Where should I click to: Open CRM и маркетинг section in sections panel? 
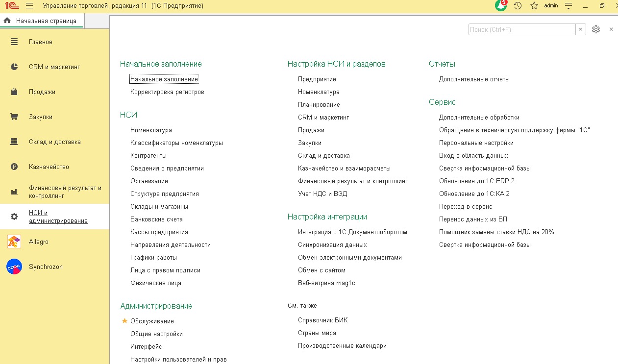click(x=55, y=67)
